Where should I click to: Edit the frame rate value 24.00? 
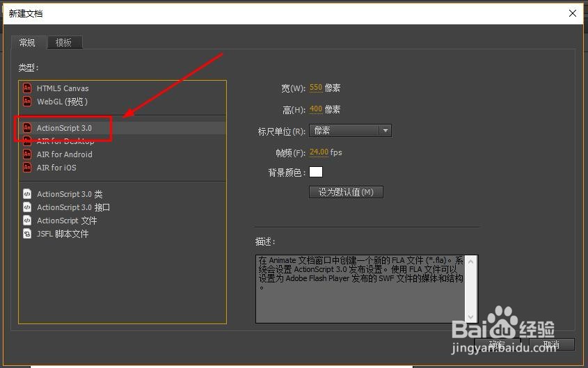click(319, 152)
